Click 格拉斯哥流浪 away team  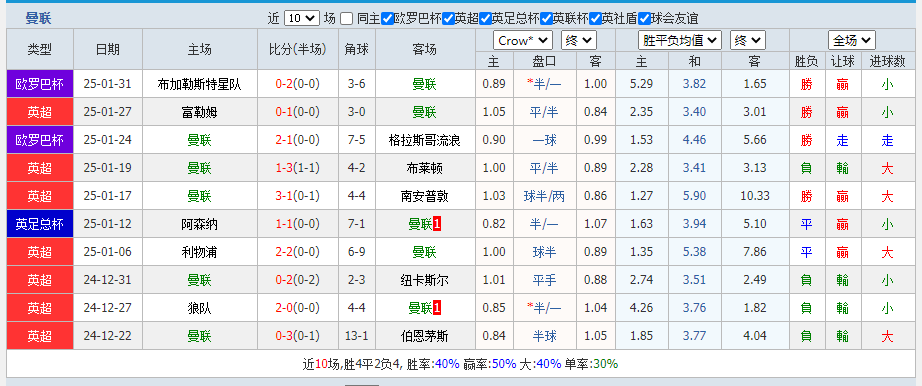[x=425, y=140]
